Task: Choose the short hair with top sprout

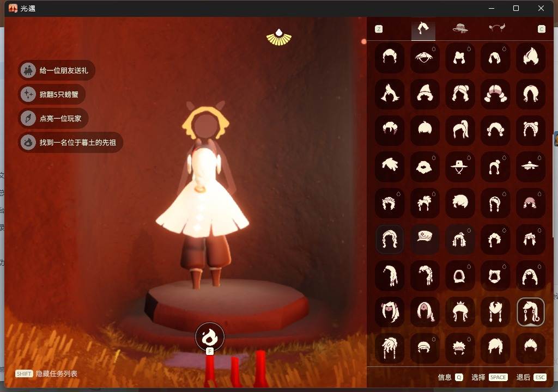Action: point(424,130)
